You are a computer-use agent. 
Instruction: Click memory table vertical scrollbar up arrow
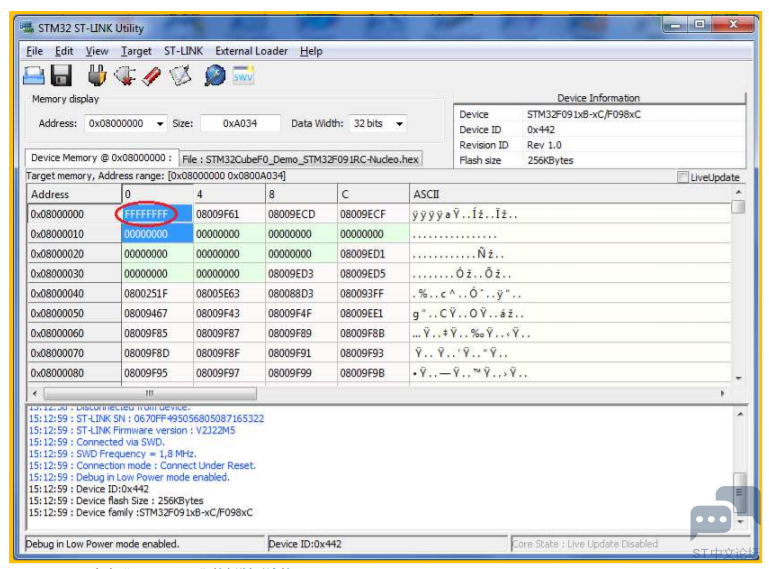(x=738, y=192)
